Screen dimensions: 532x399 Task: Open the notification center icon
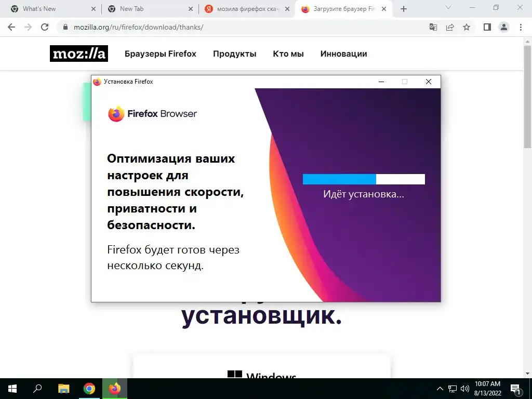[x=516, y=389]
